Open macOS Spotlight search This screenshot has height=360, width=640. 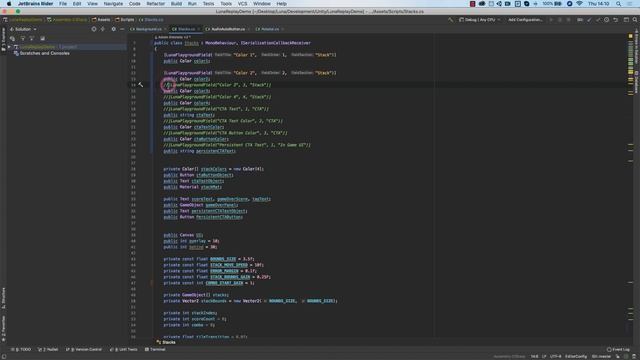619,4
